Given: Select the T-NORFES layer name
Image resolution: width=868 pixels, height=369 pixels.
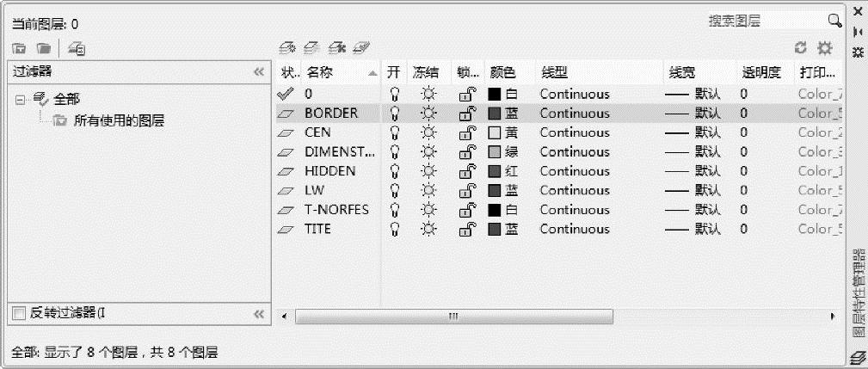Looking at the screenshot, I should tap(336, 210).
